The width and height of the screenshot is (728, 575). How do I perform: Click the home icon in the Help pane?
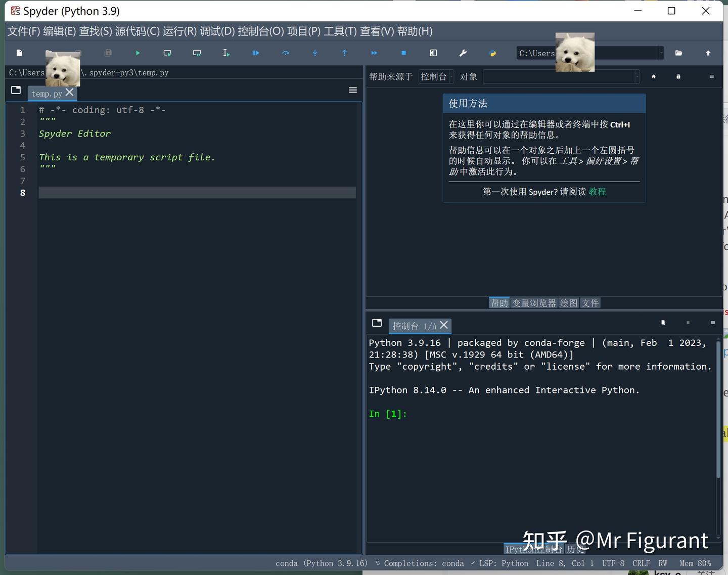653,76
